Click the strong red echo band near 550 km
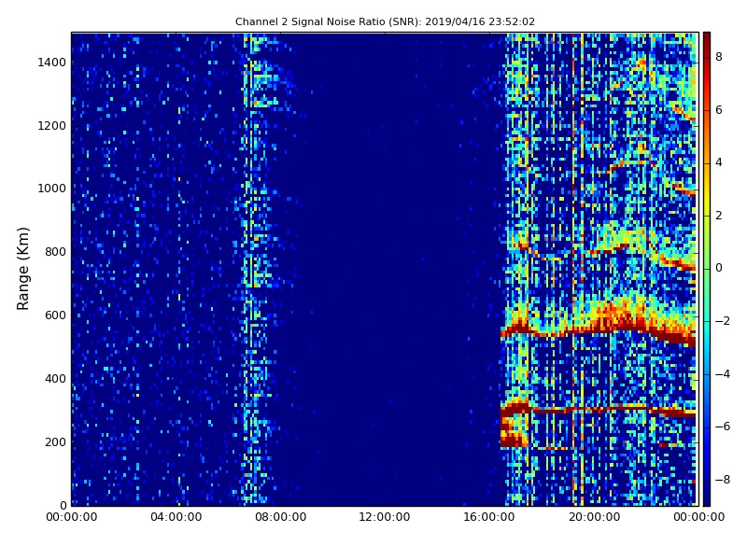This screenshot has height=560, width=747. 598,329
